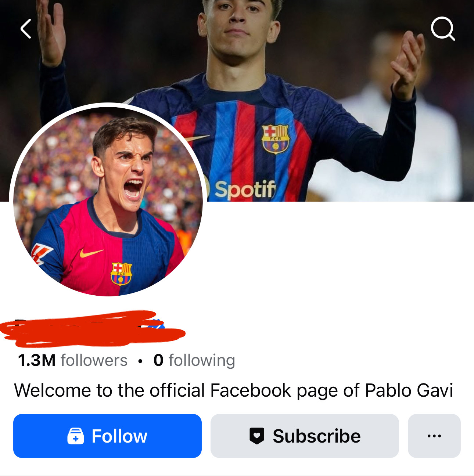Click the FCB crest in the profile picture

coord(121,274)
